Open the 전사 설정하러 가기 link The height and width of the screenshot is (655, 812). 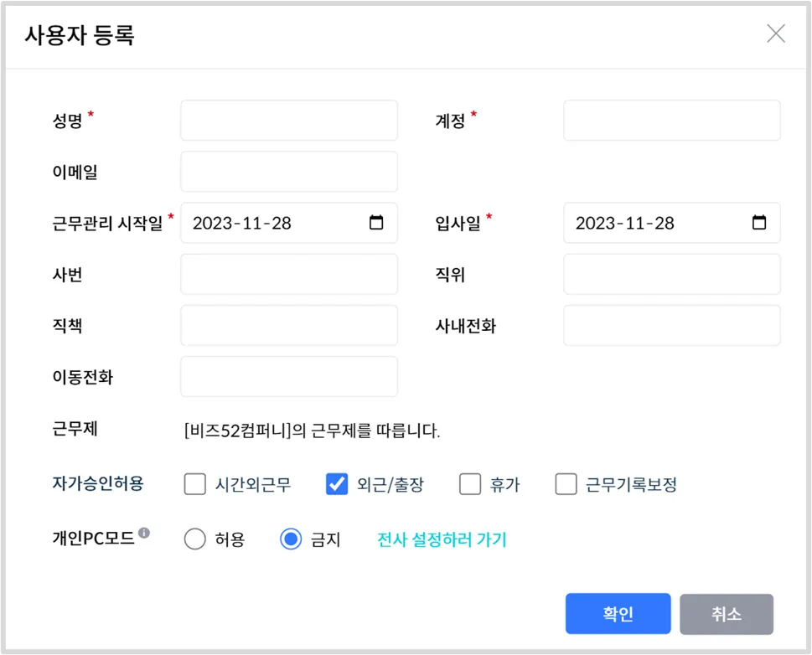(x=442, y=539)
